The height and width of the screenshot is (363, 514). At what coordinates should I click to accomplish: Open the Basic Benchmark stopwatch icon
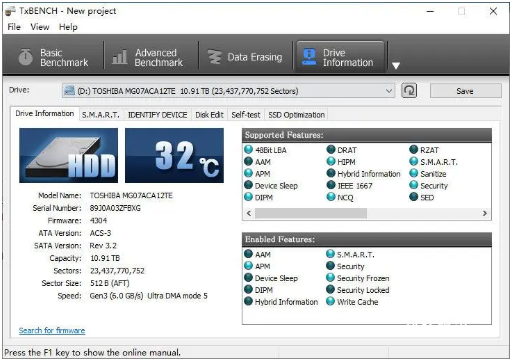pos(26,57)
